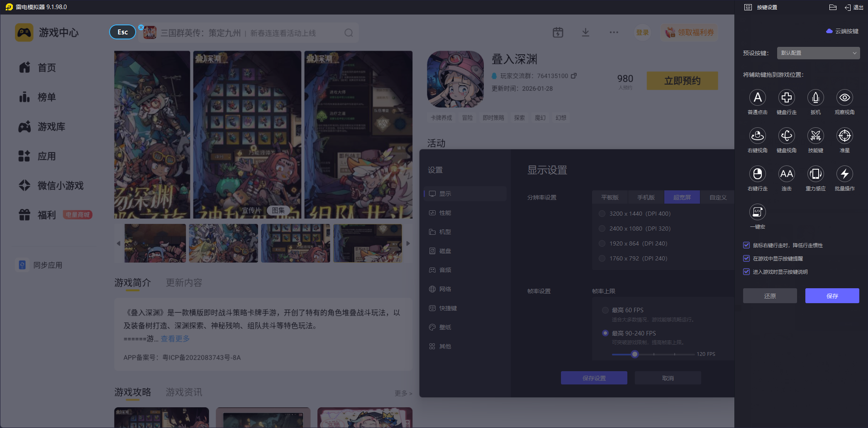The height and width of the screenshot is (428, 868).
Task: Switch to 手机版 resolution tab
Action: tap(646, 197)
